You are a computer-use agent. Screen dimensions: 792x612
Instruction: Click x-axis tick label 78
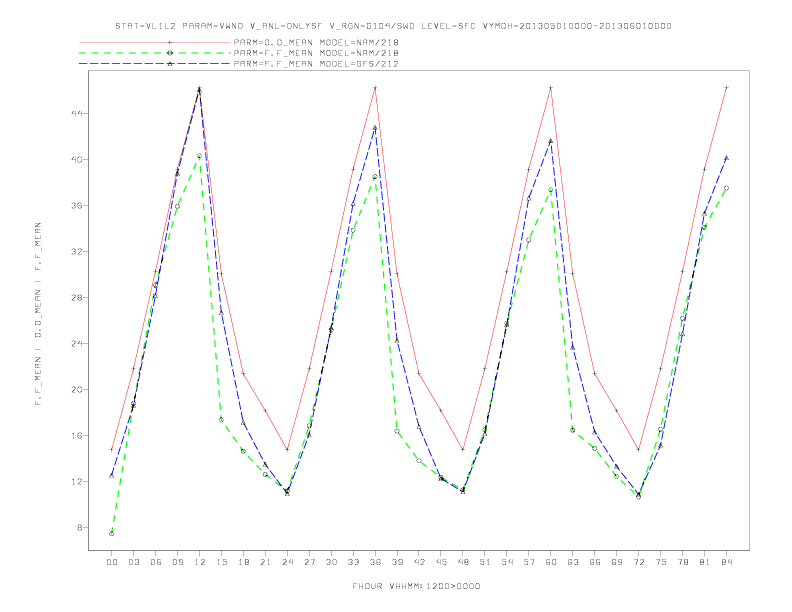pyautogui.click(x=682, y=562)
